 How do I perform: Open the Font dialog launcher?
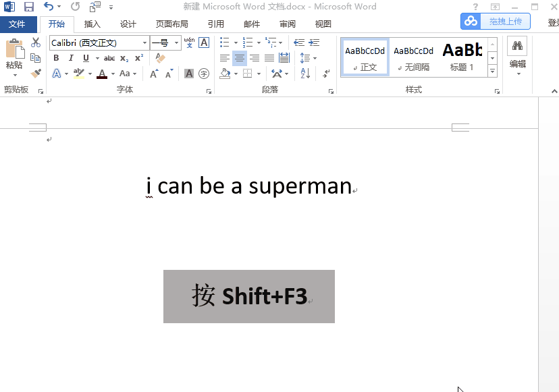coord(209,92)
